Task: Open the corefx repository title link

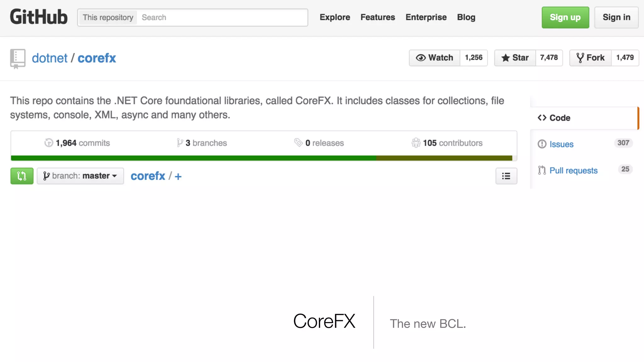Action: (97, 58)
